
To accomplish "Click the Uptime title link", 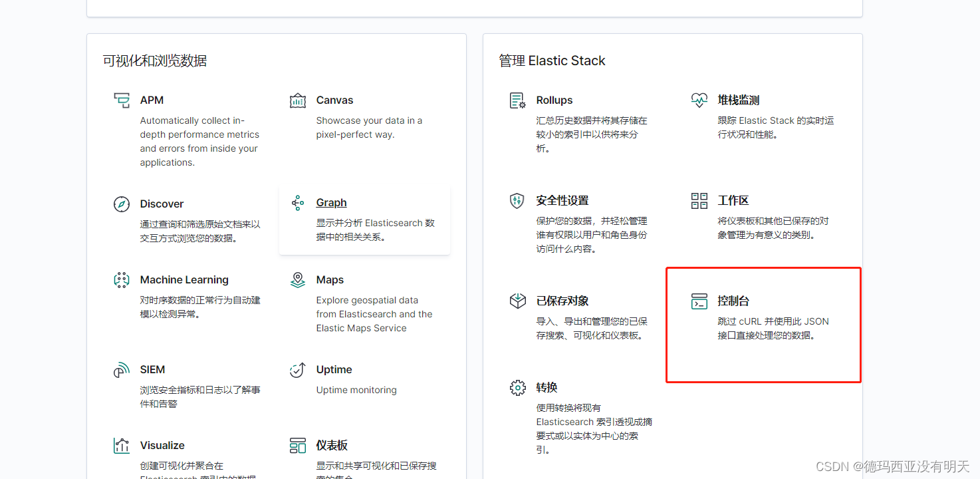I will point(334,370).
